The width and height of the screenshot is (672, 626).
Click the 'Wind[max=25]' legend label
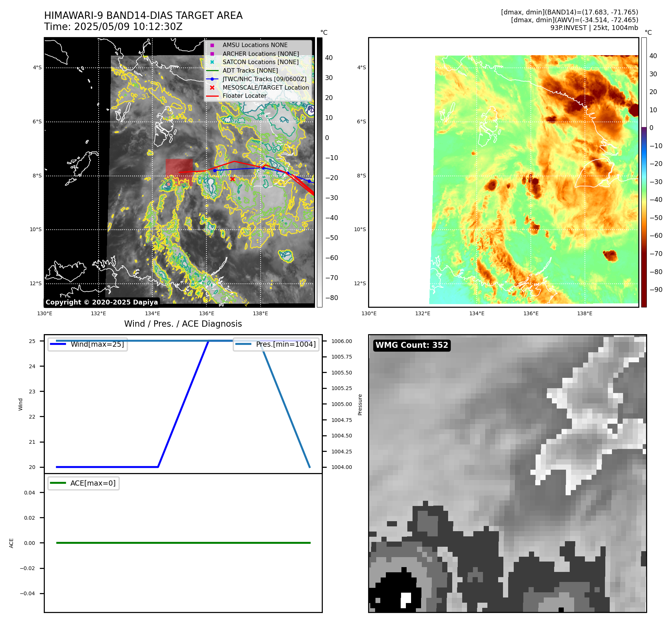(x=97, y=344)
